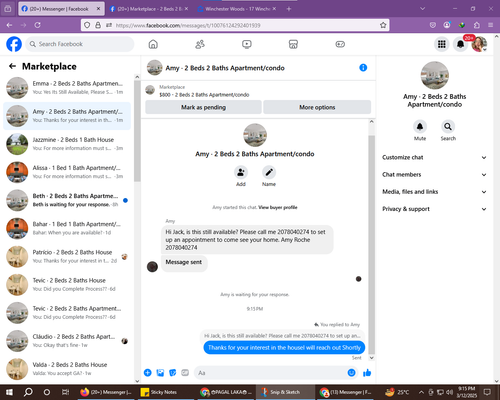
Task: Open Windows taskbar search
Action: coord(28,392)
